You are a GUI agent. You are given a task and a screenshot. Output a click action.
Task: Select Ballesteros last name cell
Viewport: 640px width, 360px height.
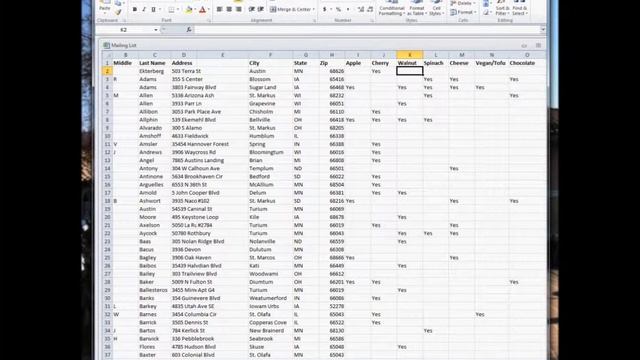(154, 290)
